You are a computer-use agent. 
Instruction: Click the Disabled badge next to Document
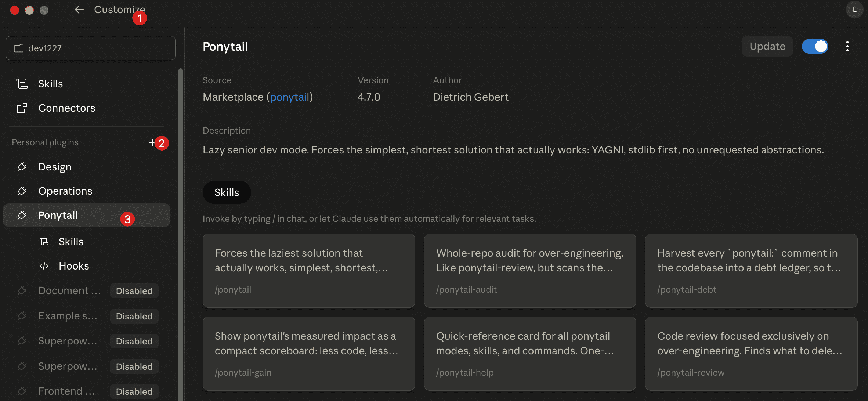coord(134,291)
